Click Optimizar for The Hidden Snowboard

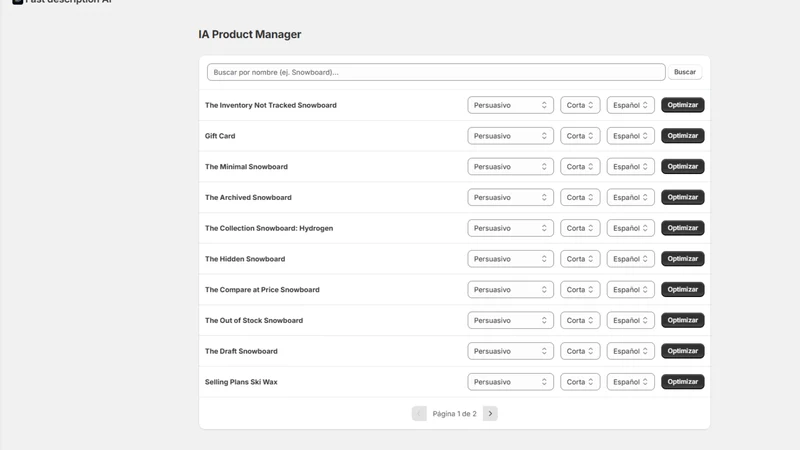pos(683,259)
